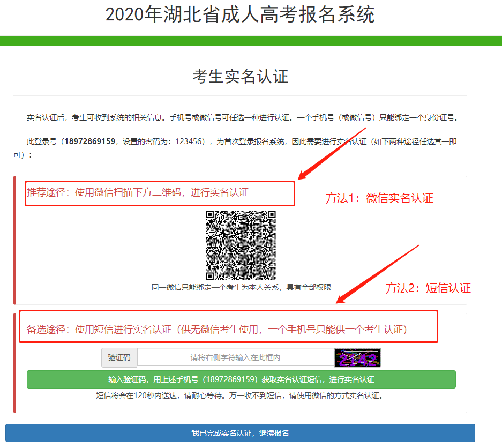This screenshot has width=502, height=448.
Task: Click green button to get verification SMS
Action: (241, 379)
